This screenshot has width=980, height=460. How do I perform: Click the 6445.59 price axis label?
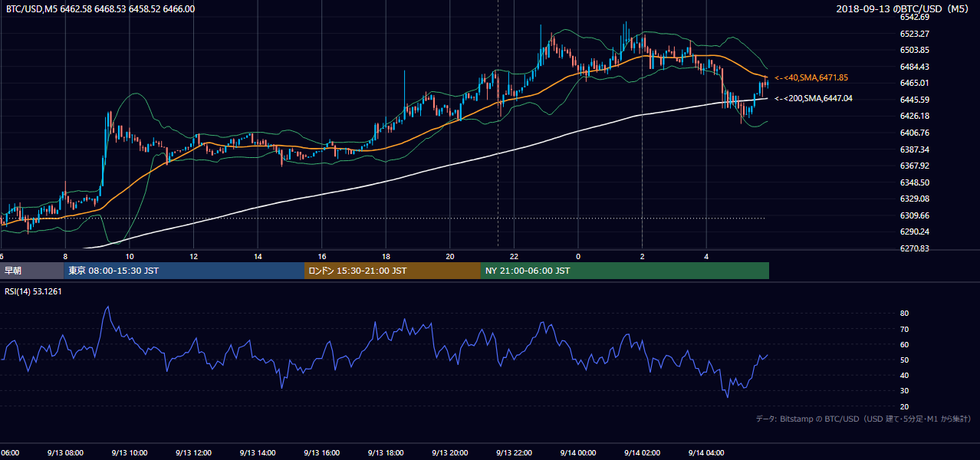914,100
